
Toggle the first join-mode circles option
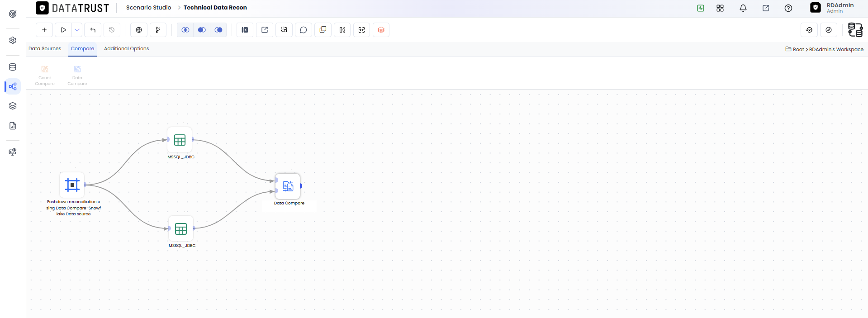point(185,30)
